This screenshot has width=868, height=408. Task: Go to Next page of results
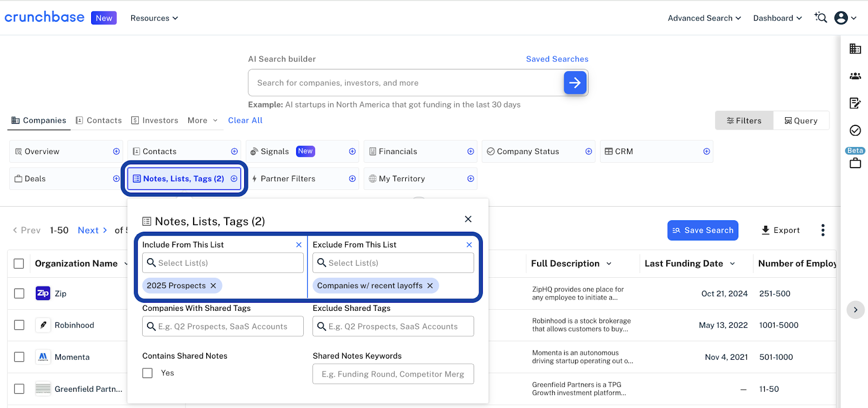92,230
